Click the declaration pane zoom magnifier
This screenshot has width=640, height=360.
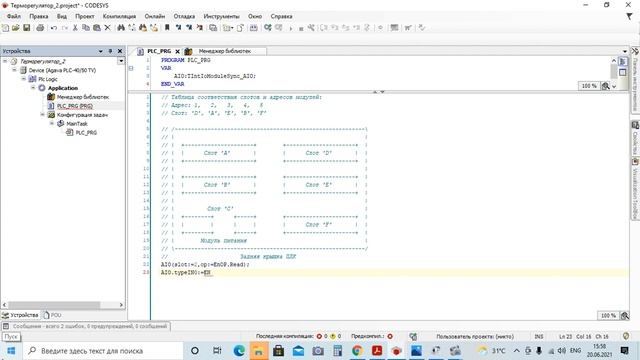coord(606,86)
